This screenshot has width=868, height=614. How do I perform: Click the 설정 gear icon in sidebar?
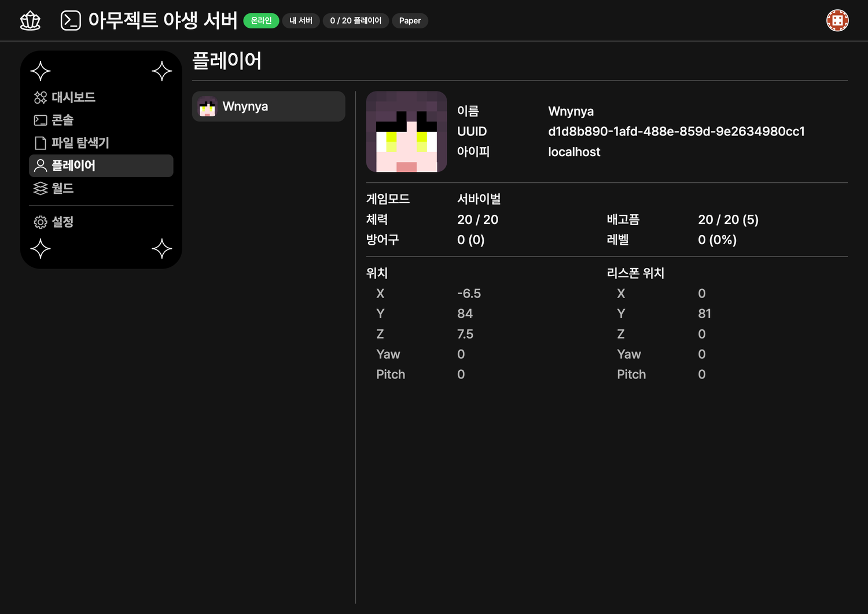point(41,222)
